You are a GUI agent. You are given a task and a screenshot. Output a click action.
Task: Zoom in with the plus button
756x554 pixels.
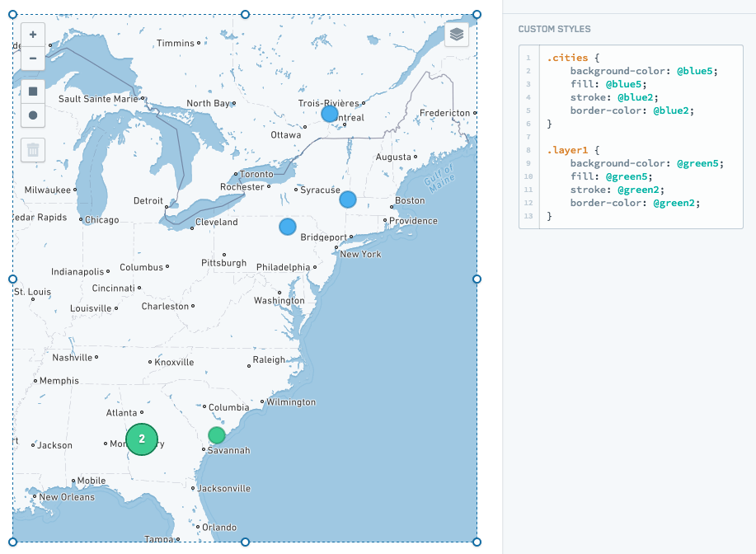point(33,35)
